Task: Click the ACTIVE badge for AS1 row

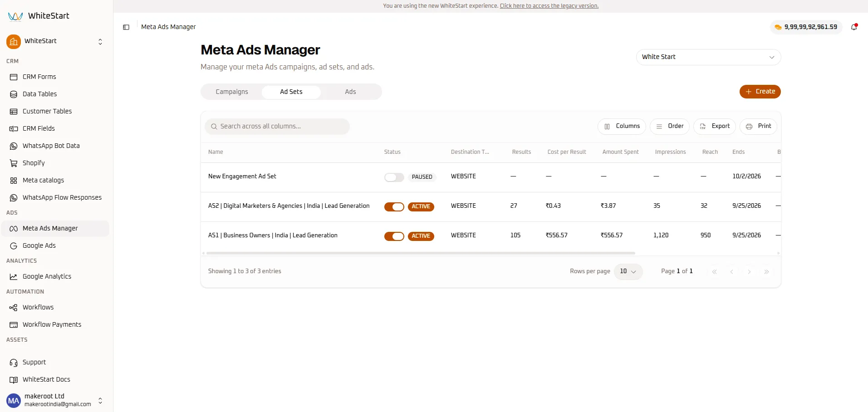Action: click(x=421, y=236)
